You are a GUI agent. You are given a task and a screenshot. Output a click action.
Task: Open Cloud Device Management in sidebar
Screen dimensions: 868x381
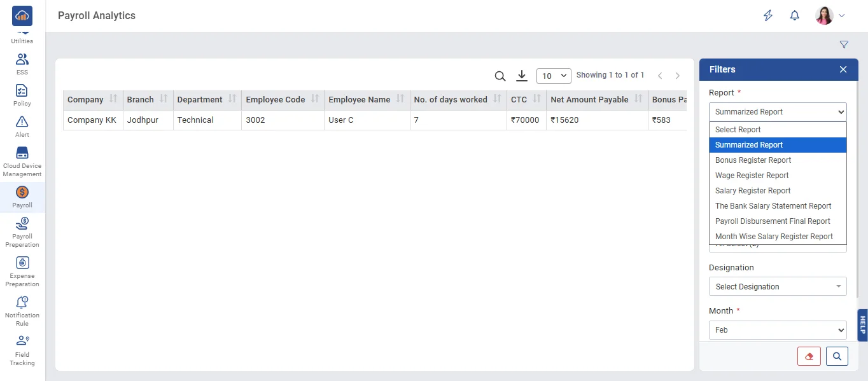coord(22,161)
